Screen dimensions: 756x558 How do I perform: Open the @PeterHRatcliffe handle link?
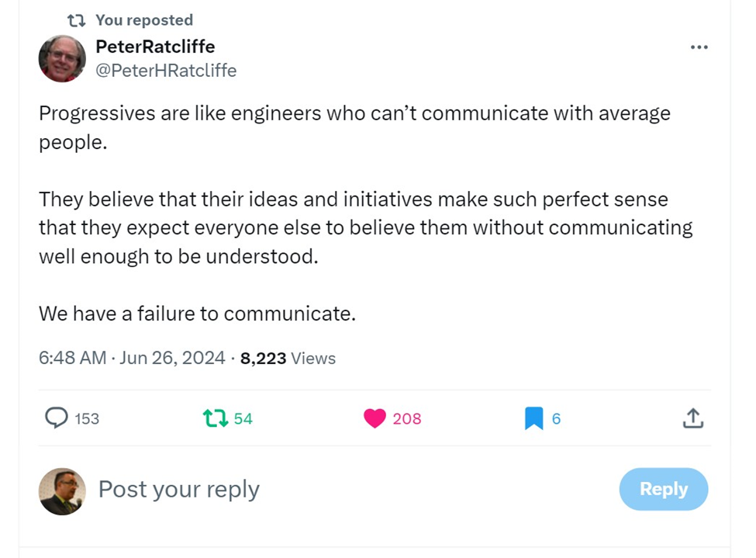[166, 71]
